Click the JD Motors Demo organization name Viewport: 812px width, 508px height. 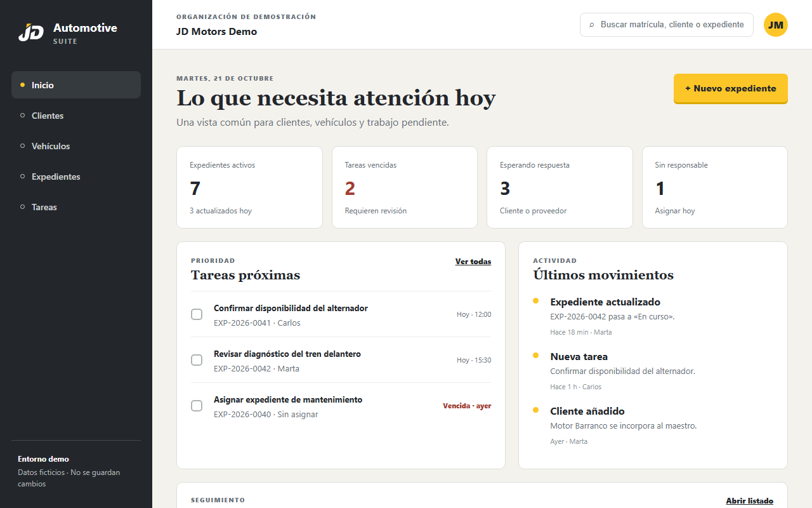(217, 32)
